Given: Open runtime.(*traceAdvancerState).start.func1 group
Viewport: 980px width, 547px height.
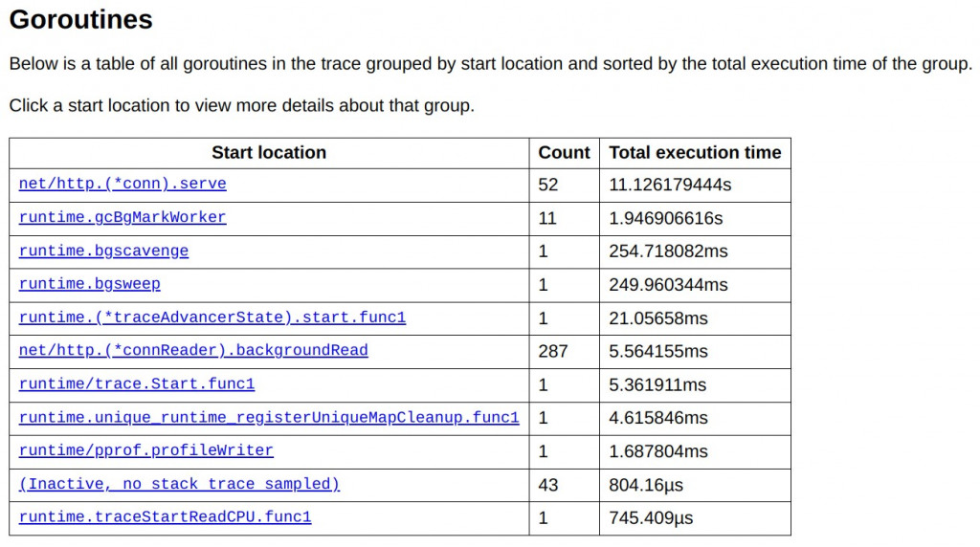Looking at the screenshot, I should 212,317.
